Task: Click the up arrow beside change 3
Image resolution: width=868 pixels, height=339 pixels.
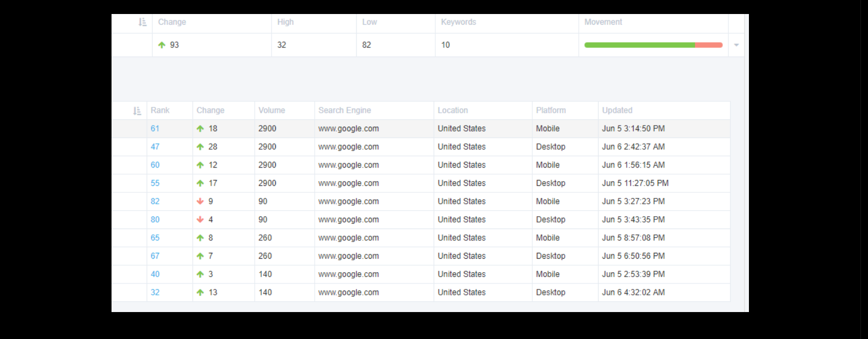Action: [x=200, y=274]
